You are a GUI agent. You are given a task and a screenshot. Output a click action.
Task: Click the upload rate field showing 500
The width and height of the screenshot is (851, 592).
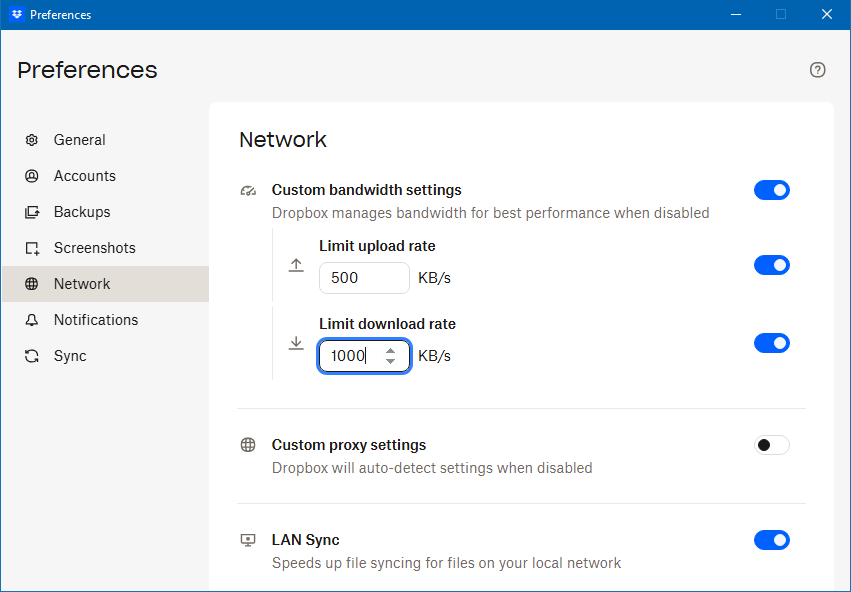[x=364, y=278]
